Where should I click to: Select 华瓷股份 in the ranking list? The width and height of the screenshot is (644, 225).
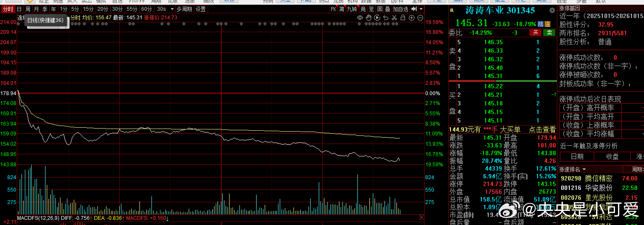pos(599,188)
